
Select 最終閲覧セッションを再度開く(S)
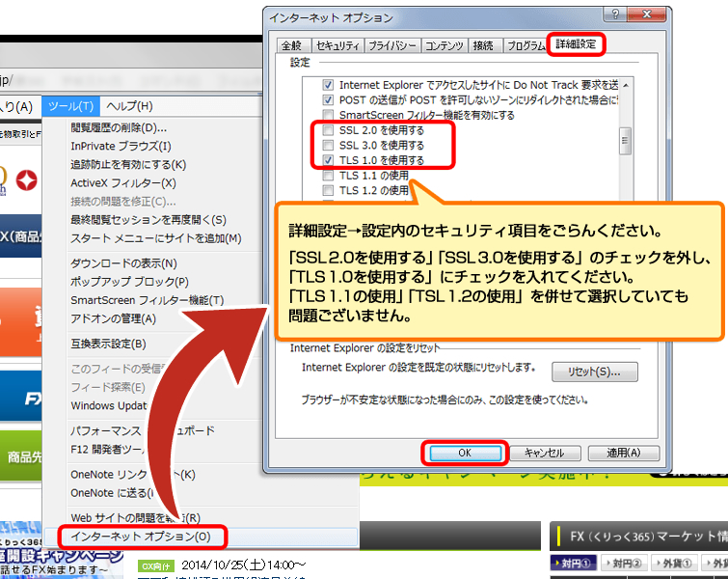click(x=148, y=220)
